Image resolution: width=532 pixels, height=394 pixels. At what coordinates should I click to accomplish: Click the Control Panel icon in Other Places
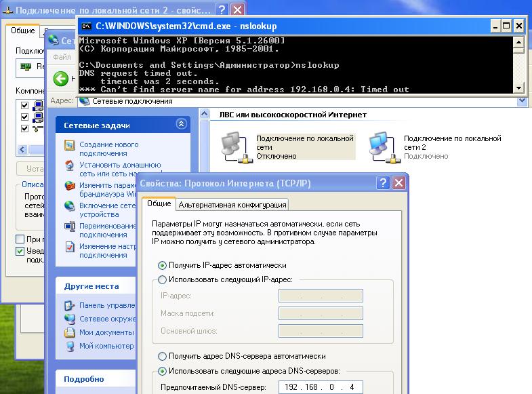point(70,305)
